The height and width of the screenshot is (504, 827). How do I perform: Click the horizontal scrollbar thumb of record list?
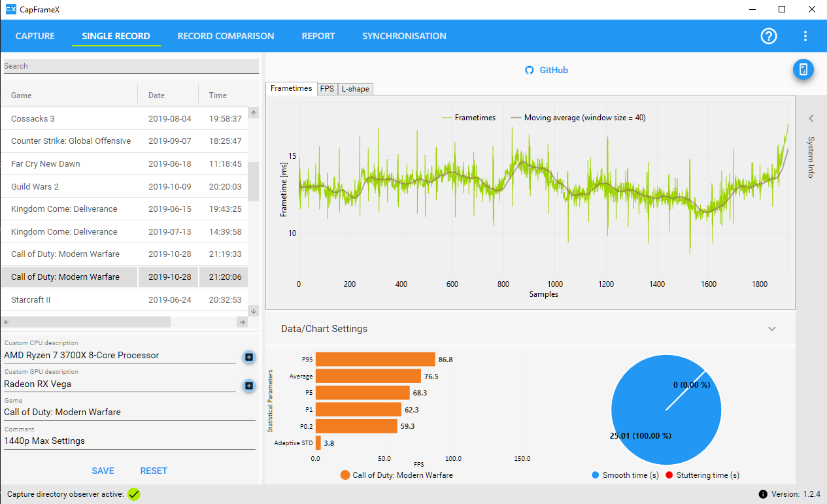(x=91, y=322)
